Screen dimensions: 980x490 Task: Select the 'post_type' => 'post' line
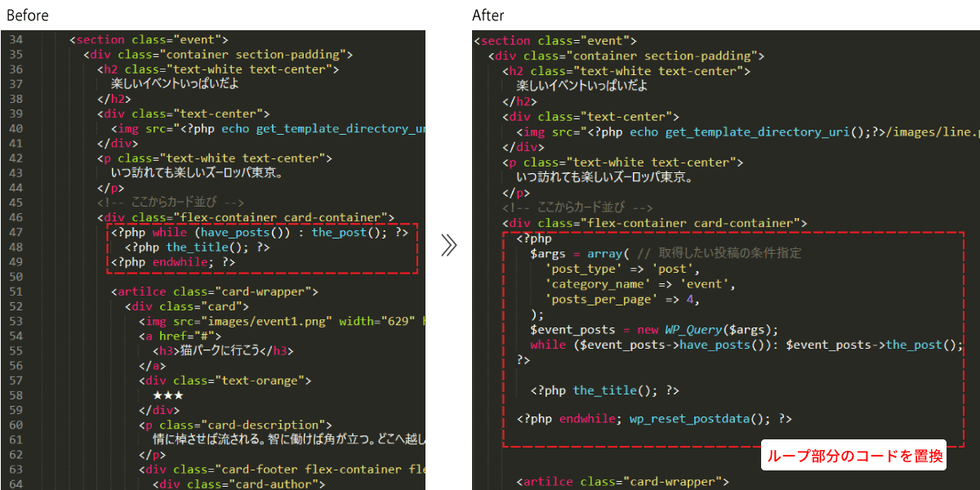[622, 269]
